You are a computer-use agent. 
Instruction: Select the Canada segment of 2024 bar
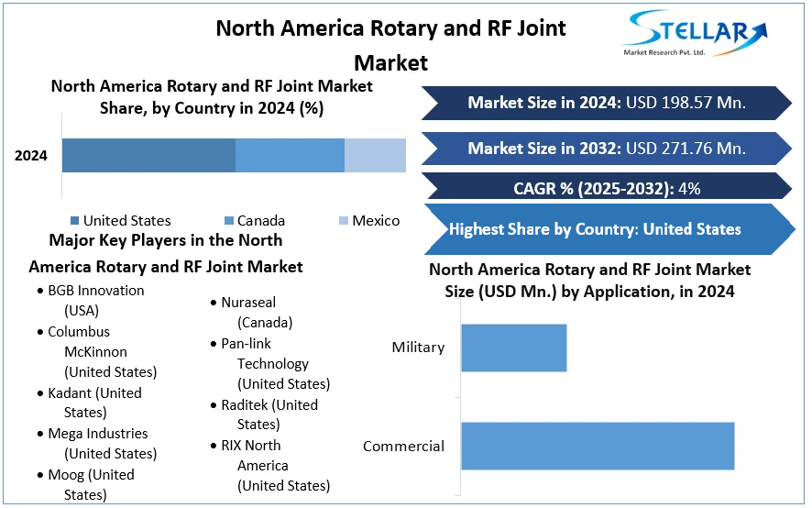coord(290,156)
